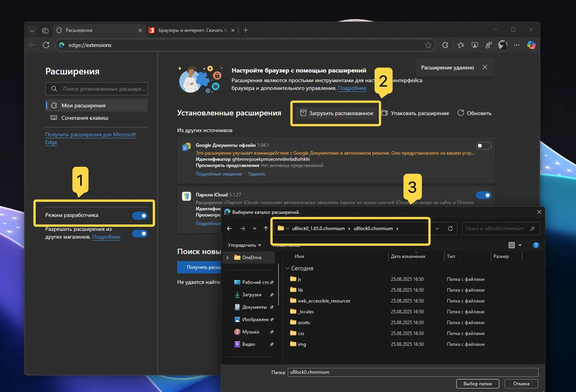The width and height of the screenshot is (576, 392).
Task: Refresh the page with the reload icon
Action: coord(46,45)
